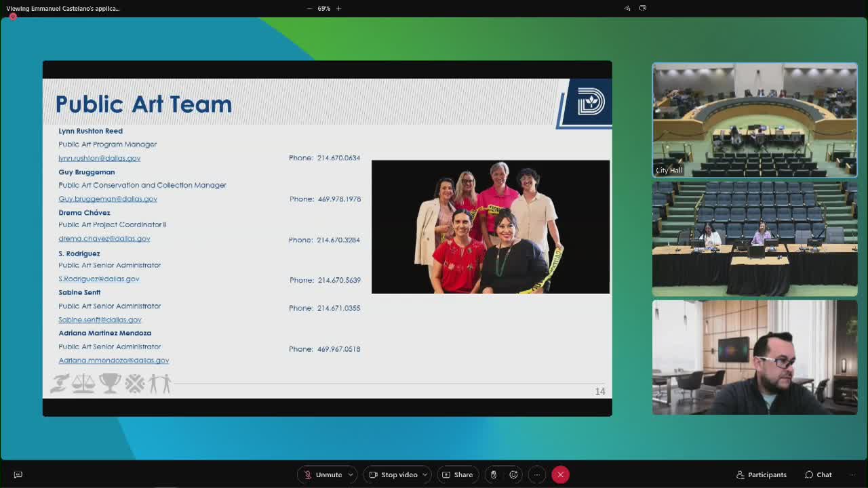
Task: Open the 69% zoom level indicator
Action: click(323, 8)
